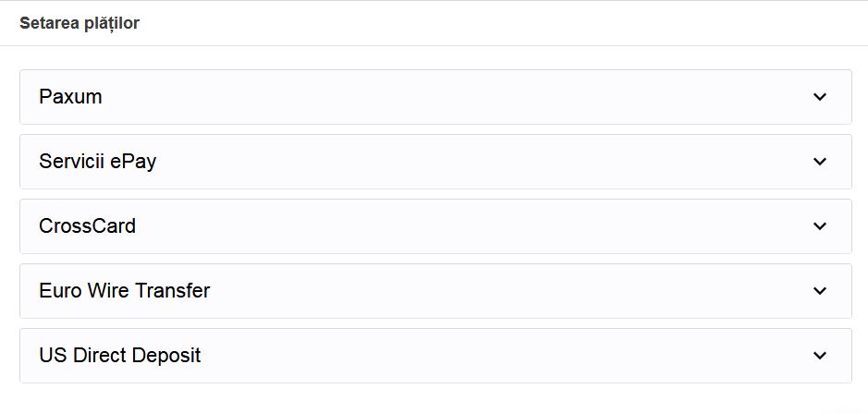Click the US Direct Deposit label text
868x413 pixels.
point(119,356)
